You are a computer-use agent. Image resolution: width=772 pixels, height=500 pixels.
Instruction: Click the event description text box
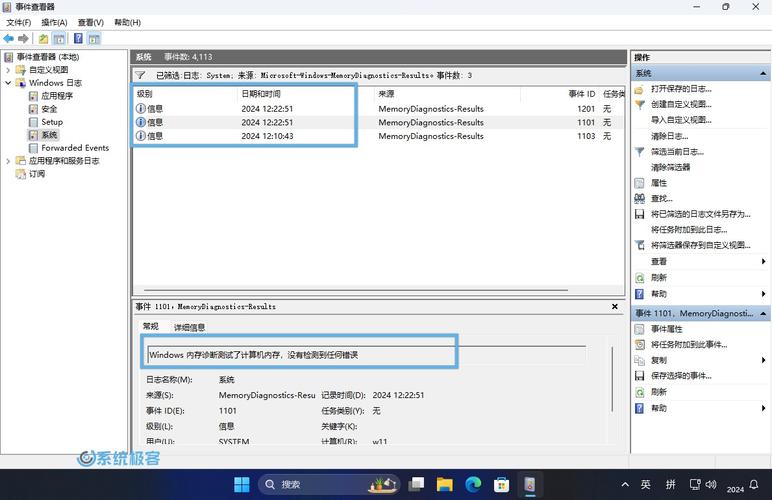tap(366, 355)
